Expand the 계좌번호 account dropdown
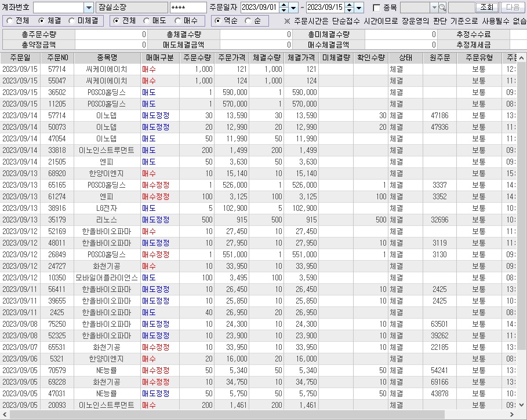Screen dimensions: 527x420 point(88,8)
